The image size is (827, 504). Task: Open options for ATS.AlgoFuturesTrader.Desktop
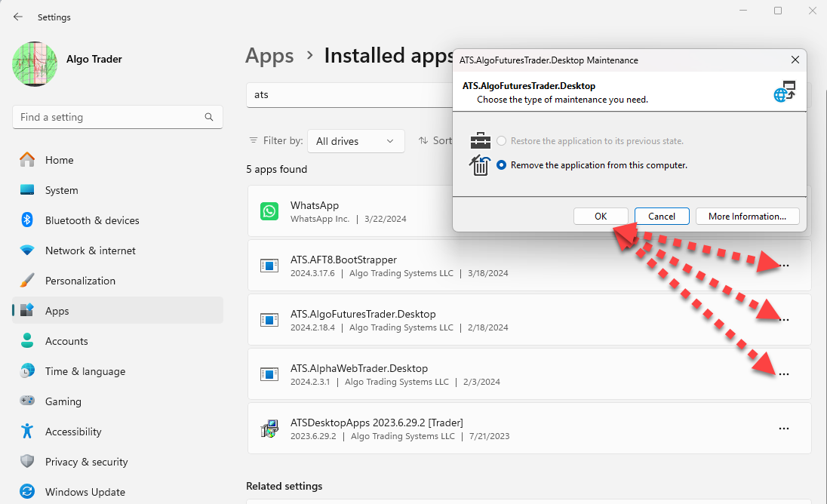784,319
